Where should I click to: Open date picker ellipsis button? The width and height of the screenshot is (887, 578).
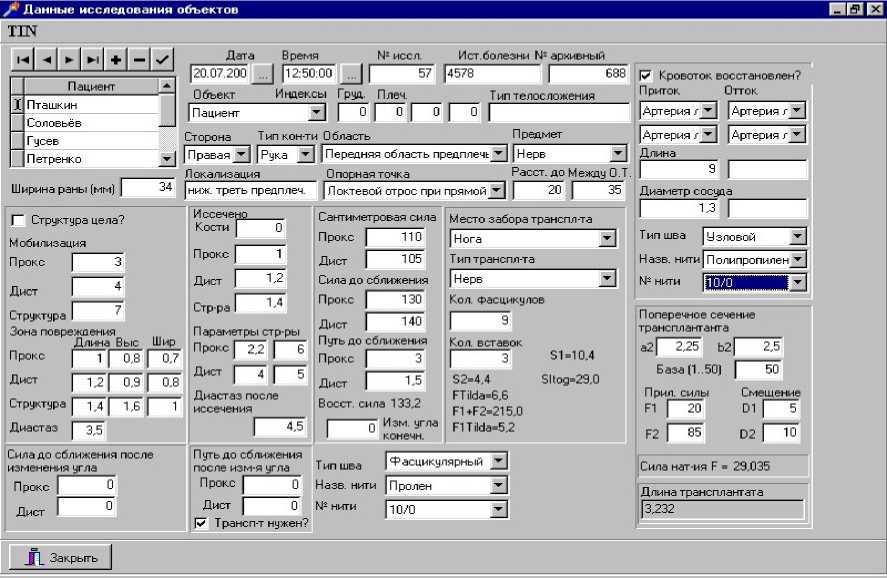(x=262, y=74)
